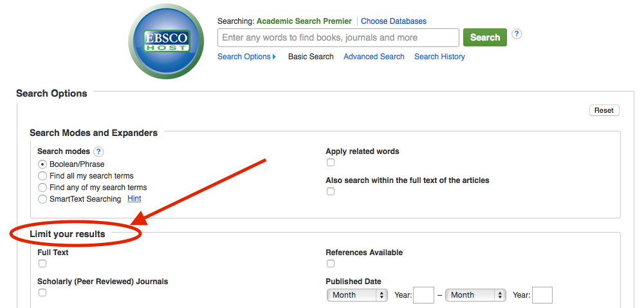Focus the main search text box
The width and height of the screenshot is (644, 308).
[x=338, y=37]
